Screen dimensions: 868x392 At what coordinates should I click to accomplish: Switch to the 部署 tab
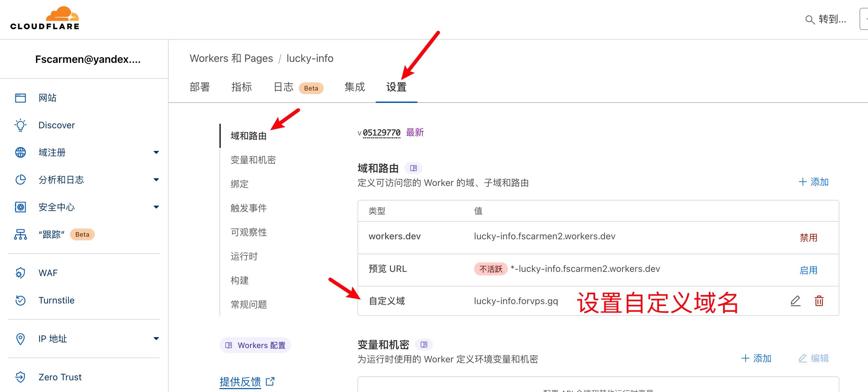pyautogui.click(x=200, y=87)
